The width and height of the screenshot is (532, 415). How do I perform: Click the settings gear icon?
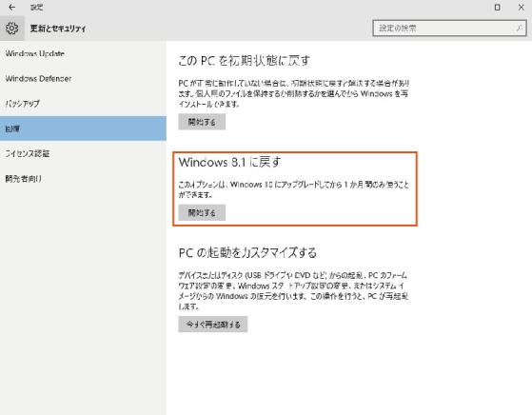pyautogui.click(x=11, y=29)
